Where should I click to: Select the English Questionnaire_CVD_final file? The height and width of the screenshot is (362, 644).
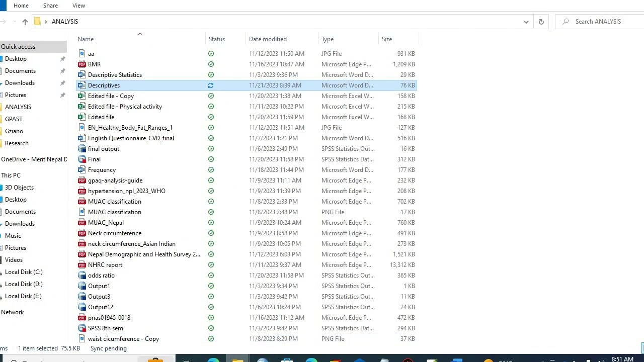131,138
